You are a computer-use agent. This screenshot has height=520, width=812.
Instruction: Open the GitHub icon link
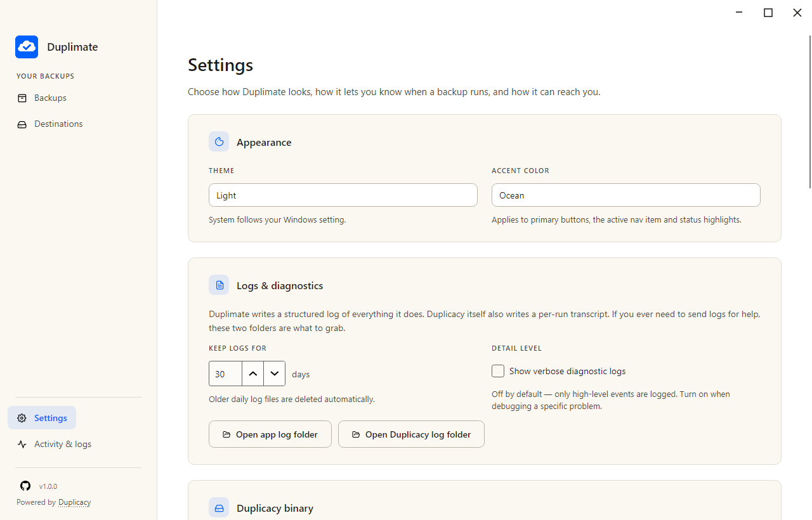[x=25, y=486]
